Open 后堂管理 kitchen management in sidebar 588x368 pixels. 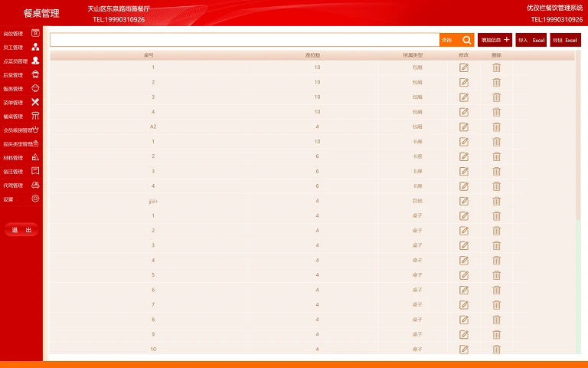21,75
